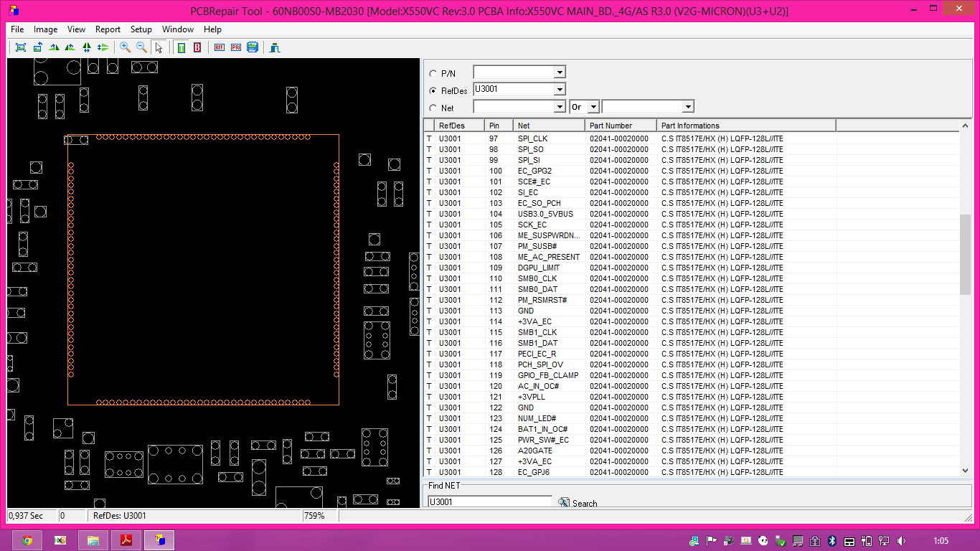Image resolution: width=980 pixels, height=551 pixels.
Task: Select the Net radio button
Action: [433, 108]
